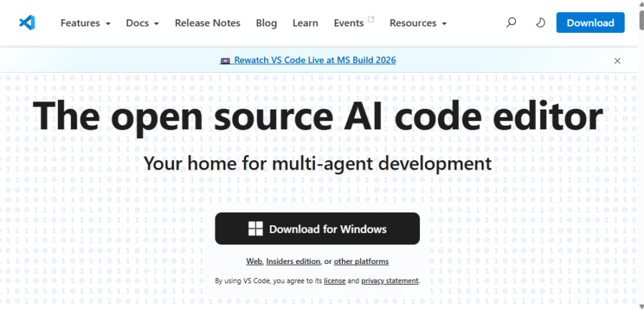The image size is (644, 309).
Task: Go to Release Notes page
Action: 208,23
